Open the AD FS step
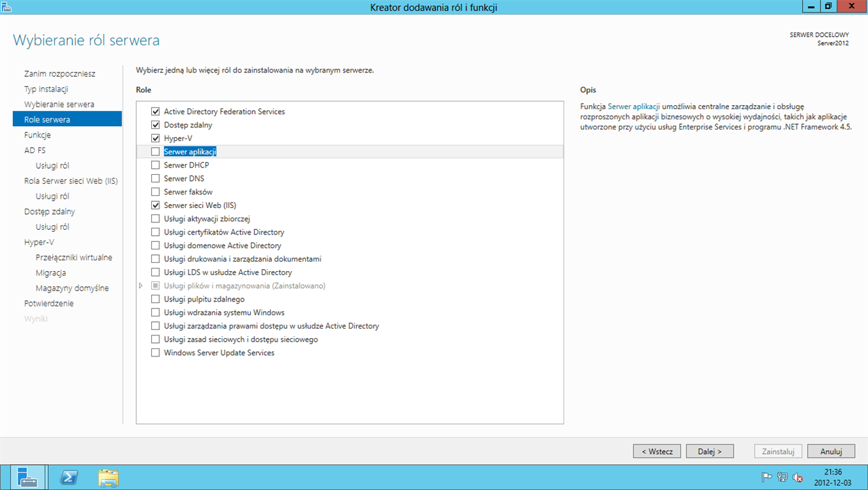 tap(35, 150)
